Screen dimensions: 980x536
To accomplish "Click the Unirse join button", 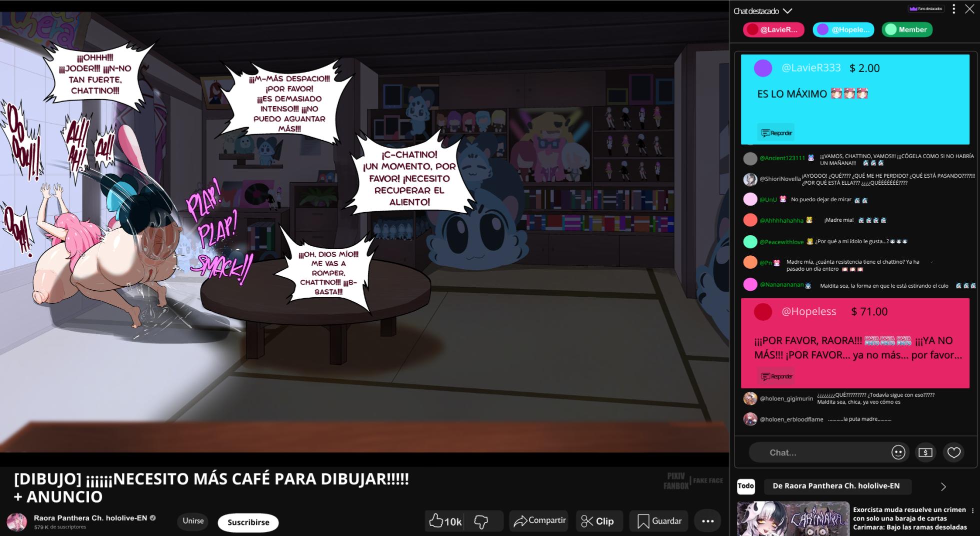I will [x=193, y=521].
